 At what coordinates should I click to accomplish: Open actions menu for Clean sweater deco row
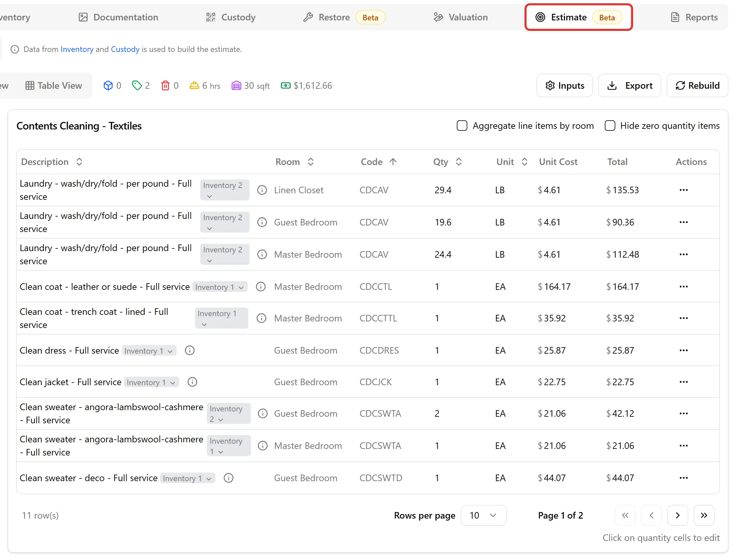pyautogui.click(x=684, y=478)
